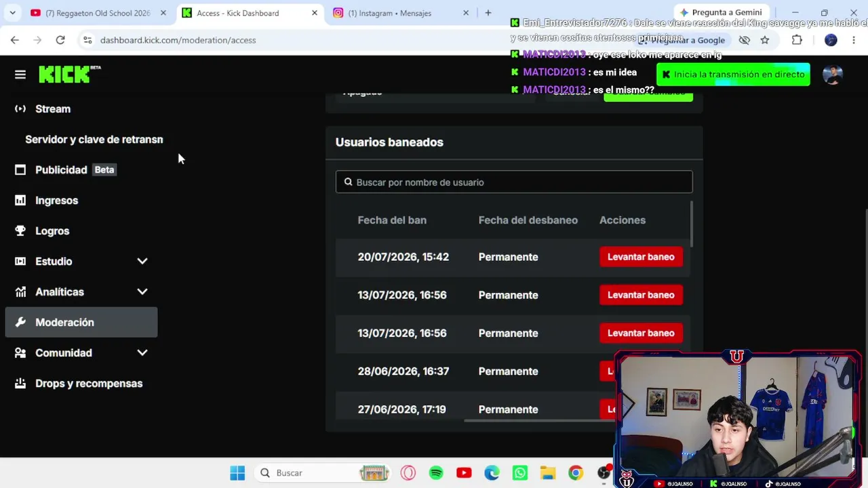Click the Comunidad people icon

[20, 352]
